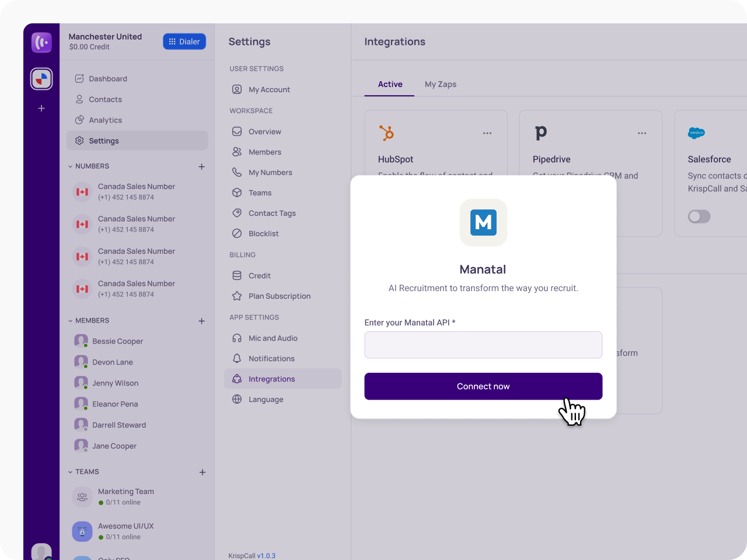
Task: Open My Numbers settings
Action: (x=283, y=173)
